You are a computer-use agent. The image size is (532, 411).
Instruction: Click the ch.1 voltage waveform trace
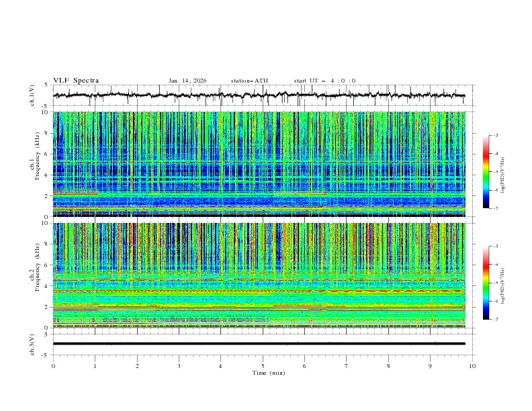click(x=259, y=95)
